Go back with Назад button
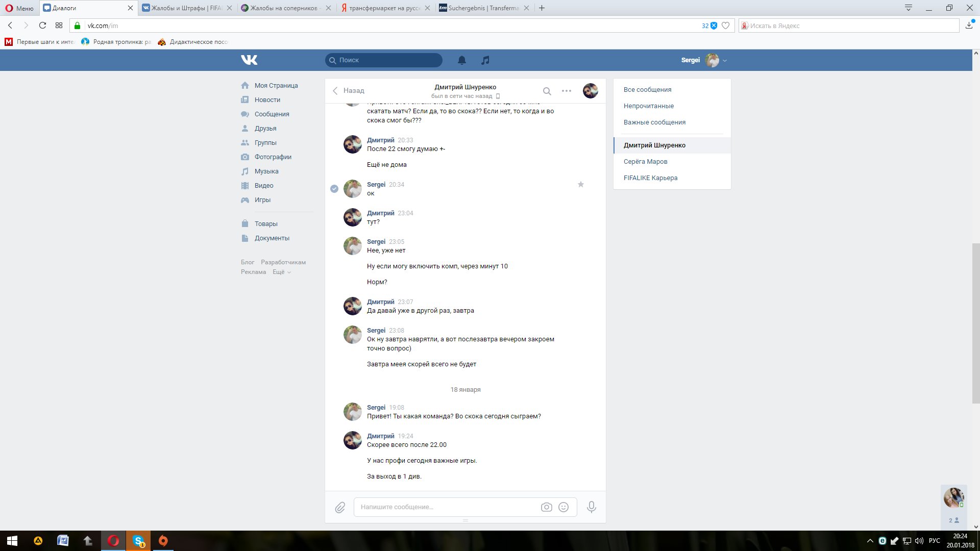The width and height of the screenshot is (980, 551). tap(348, 90)
